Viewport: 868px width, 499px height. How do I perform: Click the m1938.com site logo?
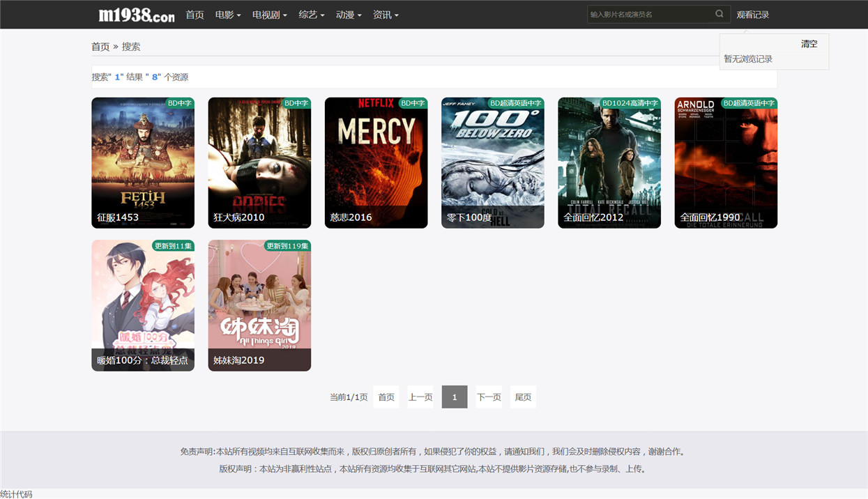pyautogui.click(x=137, y=15)
